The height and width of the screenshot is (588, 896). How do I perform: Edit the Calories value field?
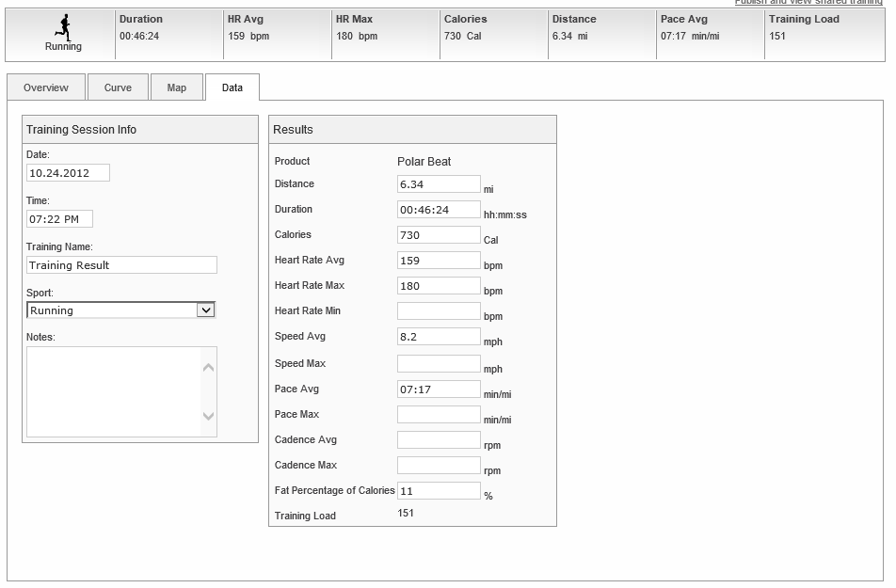(x=440, y=234)
